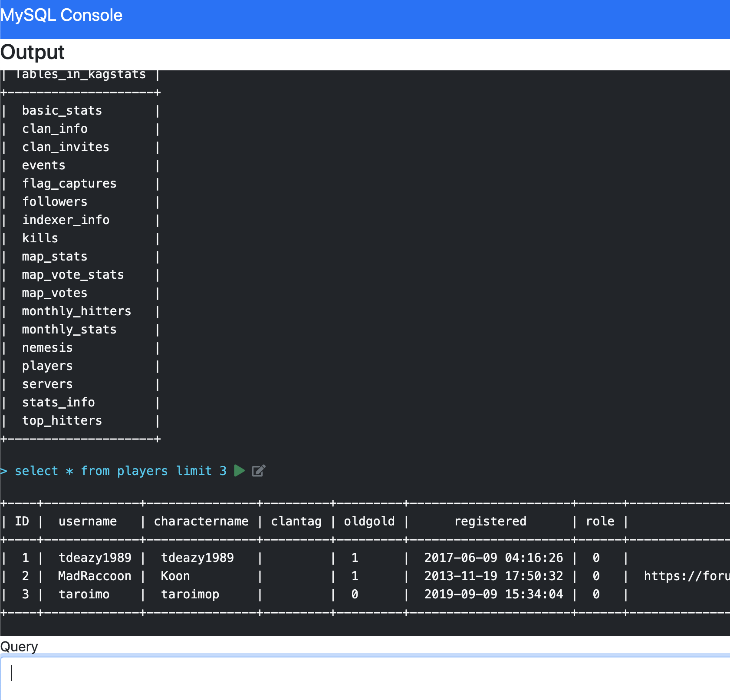
Task: Select the clan_invites table name
Action: click(x=66, y=147)
